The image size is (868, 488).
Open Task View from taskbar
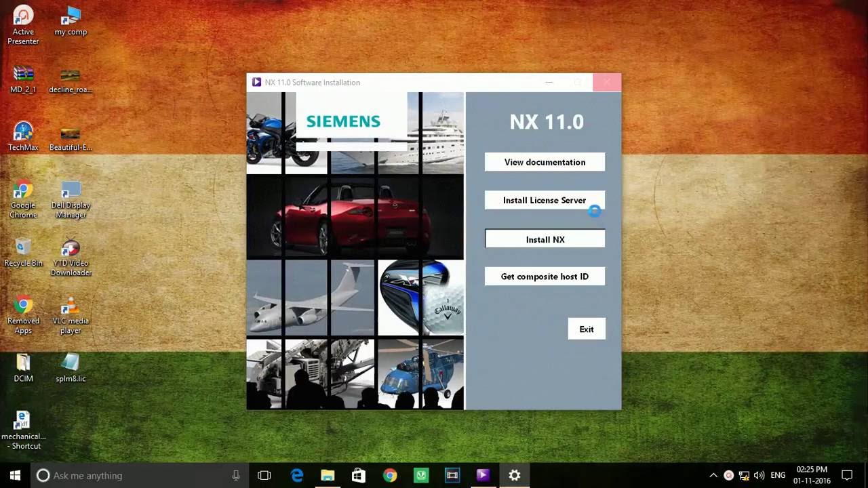pos(264,475)
